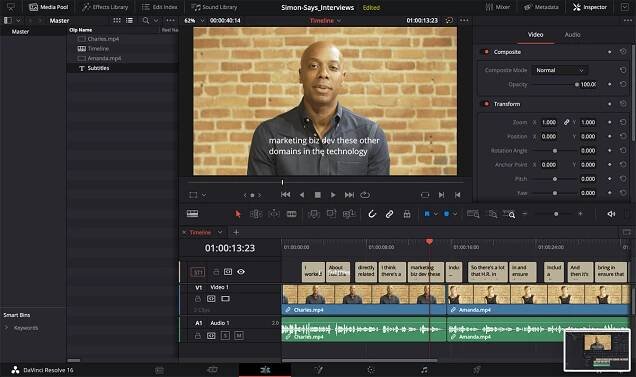Lock the Video 1 track
636x377 pixels.
198,299
